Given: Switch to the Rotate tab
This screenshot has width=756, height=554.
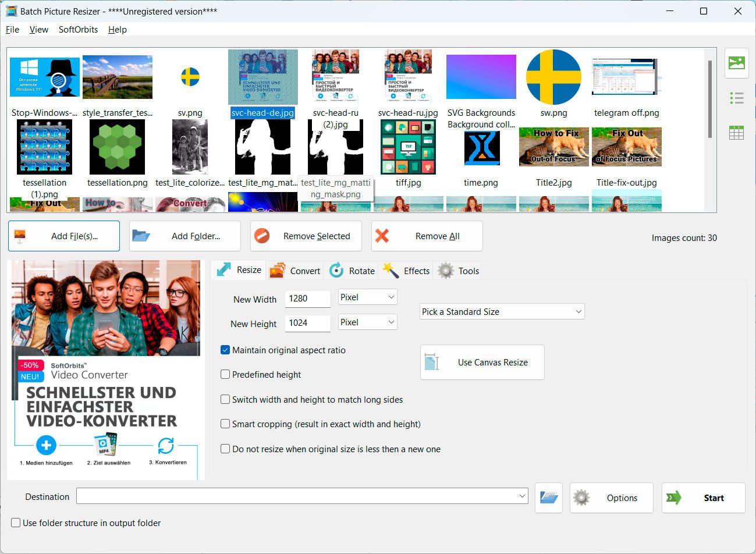Looking at the screenshot, I should pyautogui.click(x=352, y=271).
